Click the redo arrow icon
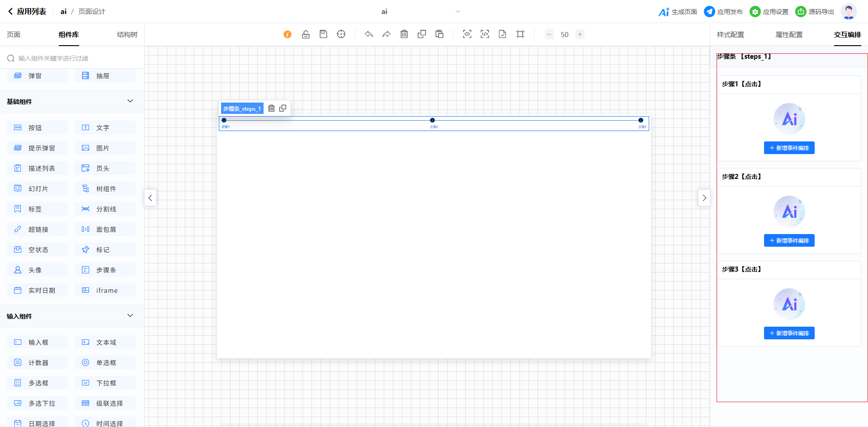 [x=387, y=34]
